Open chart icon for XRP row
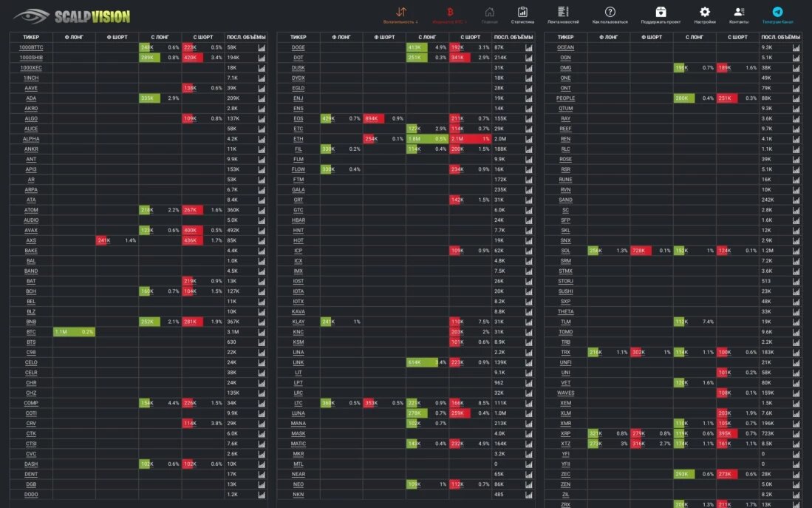812x508 pixels. (796, 434)
